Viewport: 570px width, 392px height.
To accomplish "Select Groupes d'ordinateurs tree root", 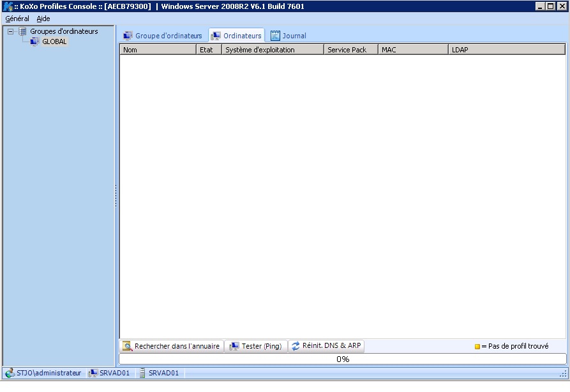I will click(64, 31).
